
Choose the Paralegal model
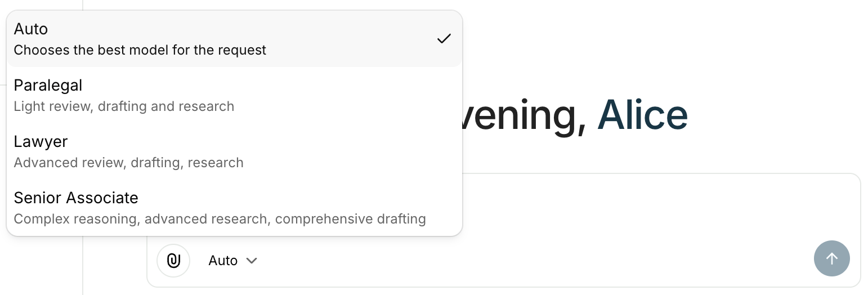[48, 86]
